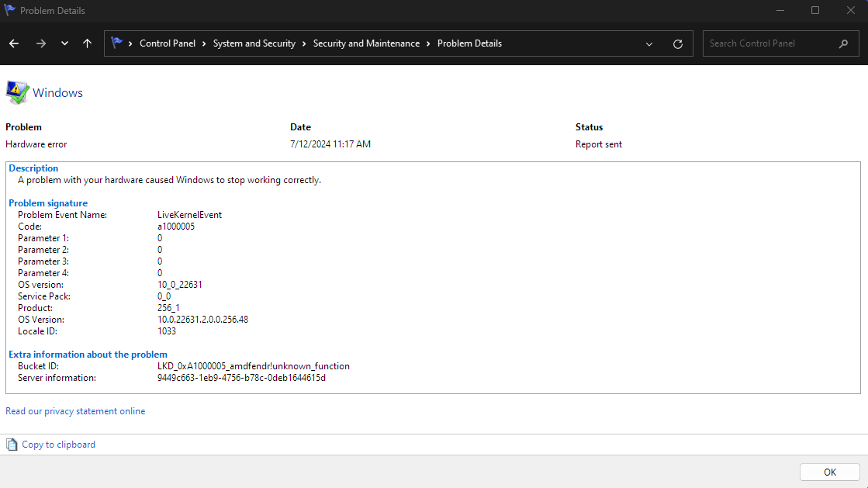Image resolution: width=868 pixels, height=488 pixels.
Task: Go up one level with up arrow
Action: tap(88, 43)
